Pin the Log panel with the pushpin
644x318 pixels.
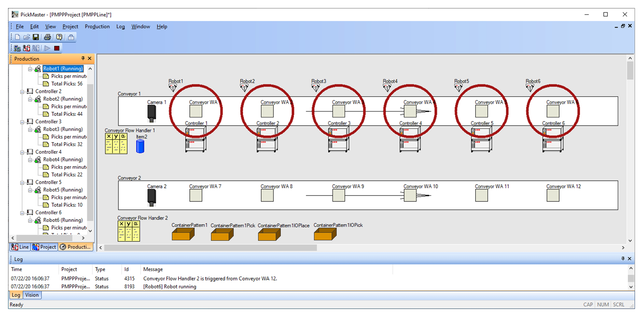coord(623,258)
